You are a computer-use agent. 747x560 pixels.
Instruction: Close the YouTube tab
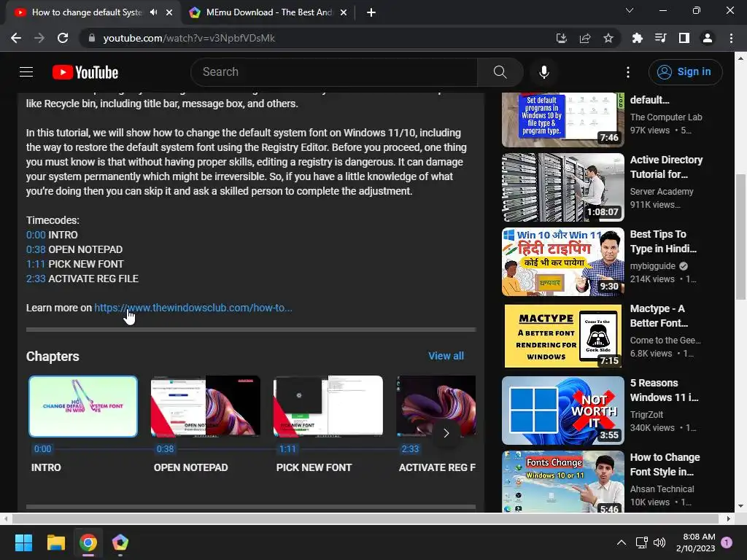tap(169, 12)
